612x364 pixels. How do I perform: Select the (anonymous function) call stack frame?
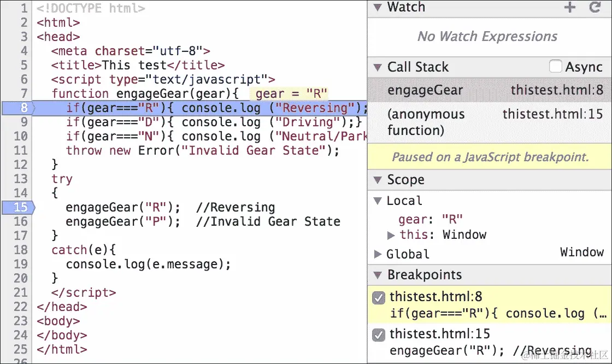pyautogui.click(x=490, y=122)
